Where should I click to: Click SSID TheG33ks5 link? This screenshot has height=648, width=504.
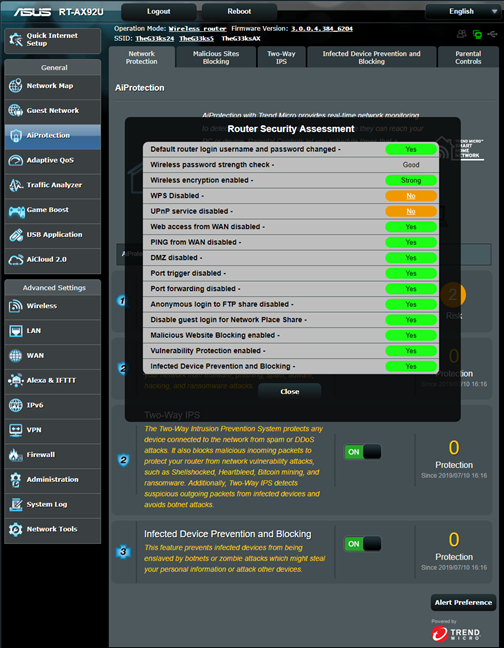pyautogui.click(x=196, y=39)
